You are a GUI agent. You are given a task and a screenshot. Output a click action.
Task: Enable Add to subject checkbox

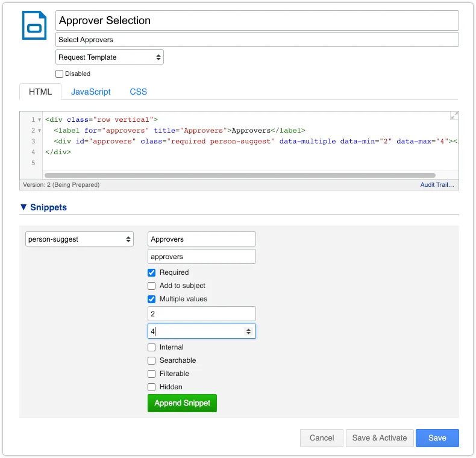pyautogui.click(x=151, y=286)
